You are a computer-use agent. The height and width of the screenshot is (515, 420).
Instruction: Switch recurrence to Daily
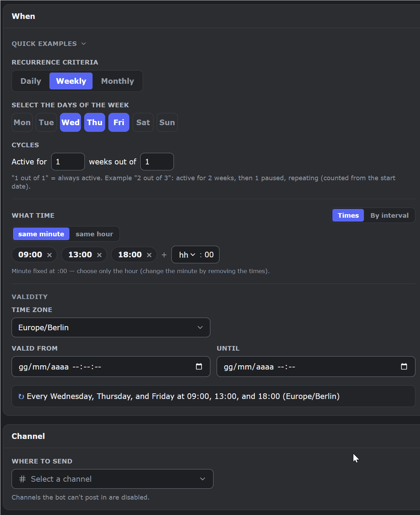pyautogui.click(x=31, y=81)
